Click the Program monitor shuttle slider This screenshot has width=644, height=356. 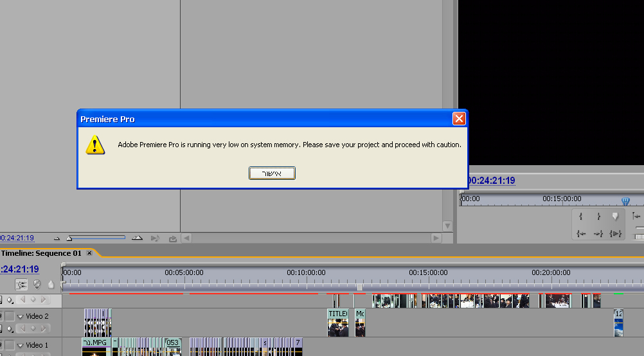[x=640, y=227]
